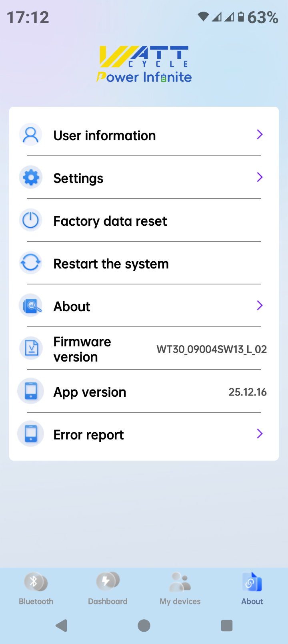The image size is (288, 644).
Task: Click the Settings gear icon
Action: [x=31, y=177]
